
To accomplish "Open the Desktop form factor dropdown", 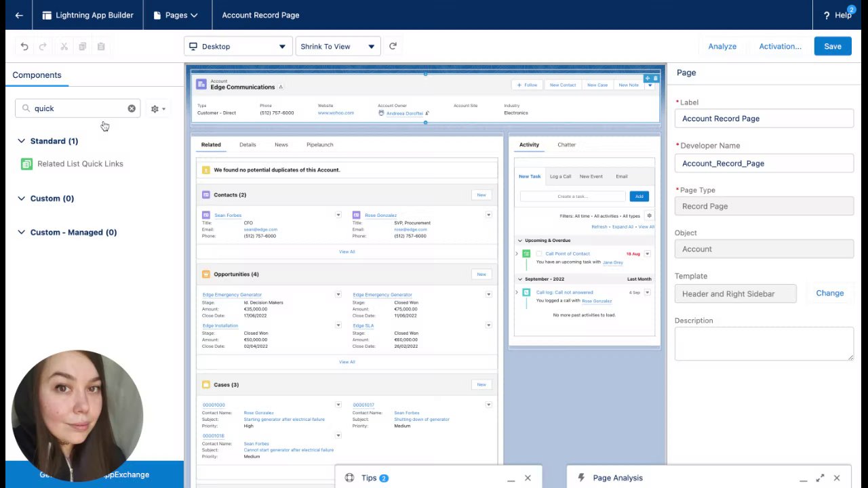I will (238, 46).
